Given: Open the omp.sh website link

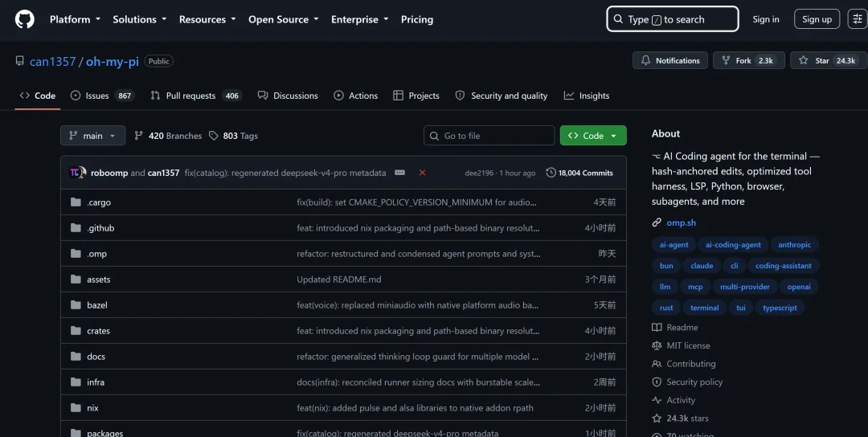Looking at the screenshot, I should click(x=681, y=223).
